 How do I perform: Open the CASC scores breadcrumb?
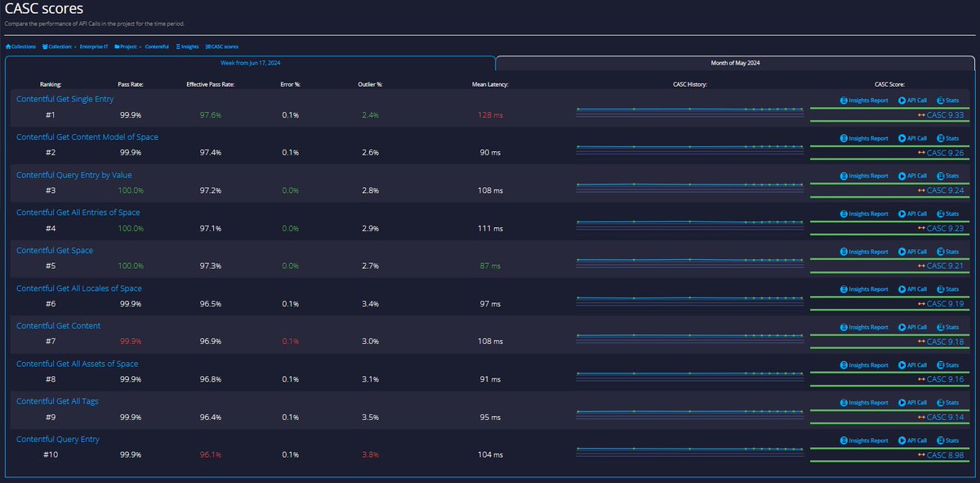coord(222,47)
